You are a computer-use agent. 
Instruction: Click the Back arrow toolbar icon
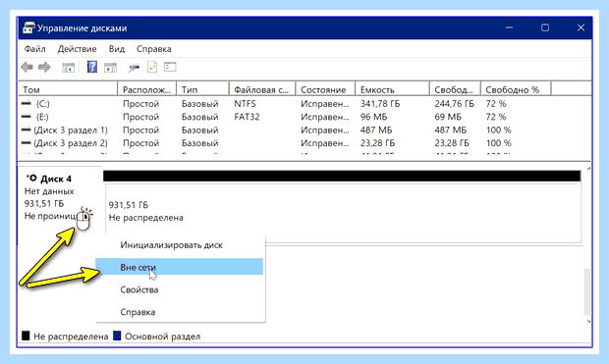[27, 67]
